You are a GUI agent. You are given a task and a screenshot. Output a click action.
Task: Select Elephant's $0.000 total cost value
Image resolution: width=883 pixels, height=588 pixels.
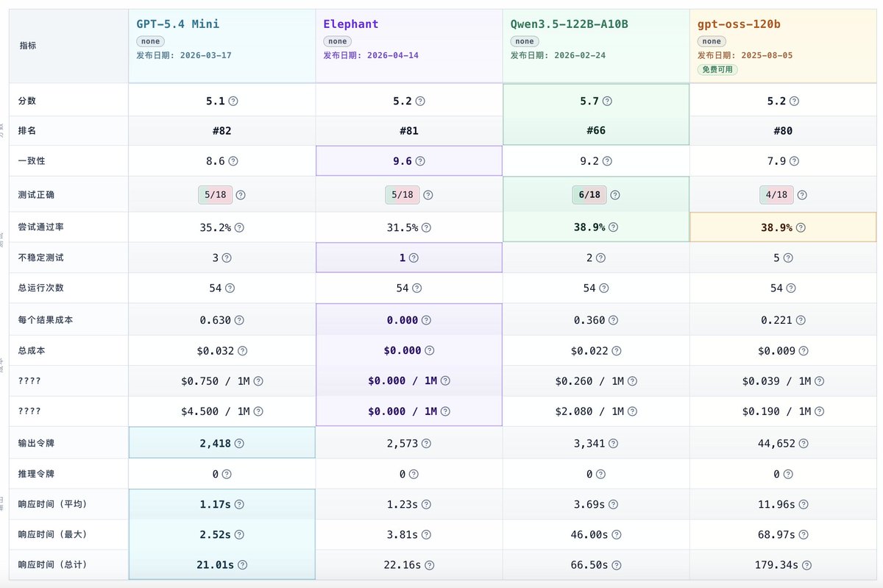(403, 351)
